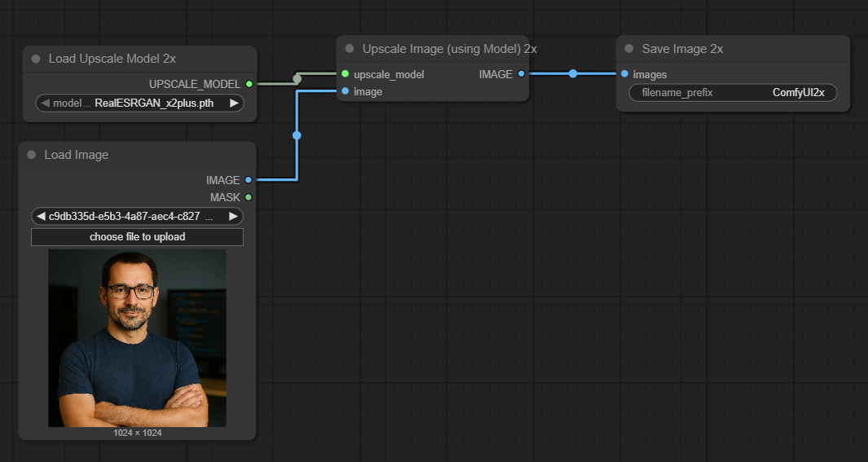Switch to previous image file with left arrow

(39, 216)
